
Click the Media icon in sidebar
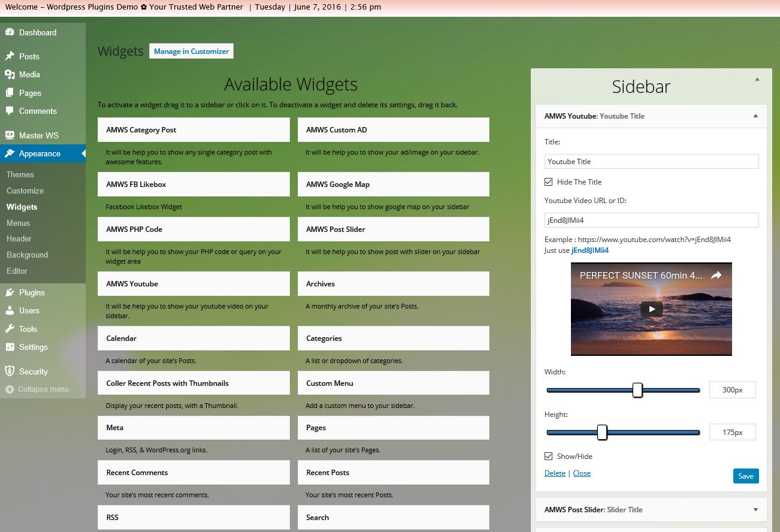[10, 74]
